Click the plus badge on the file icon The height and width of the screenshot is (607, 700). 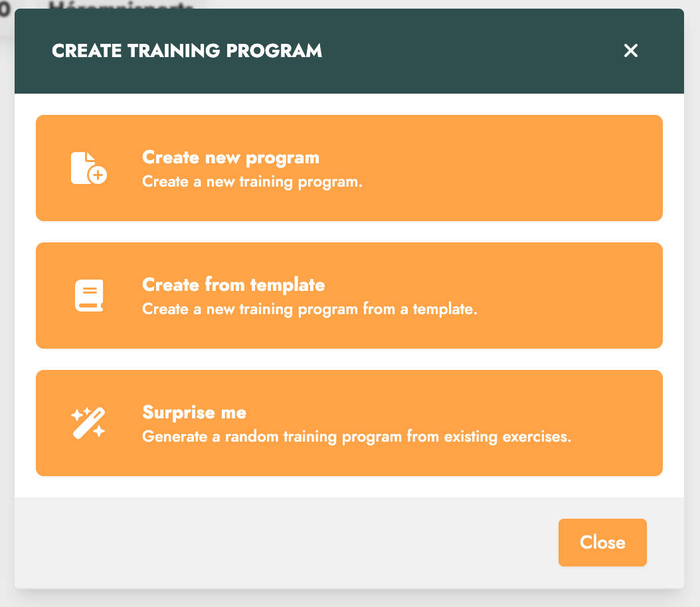pyautogui.click(x=98, y=175)
